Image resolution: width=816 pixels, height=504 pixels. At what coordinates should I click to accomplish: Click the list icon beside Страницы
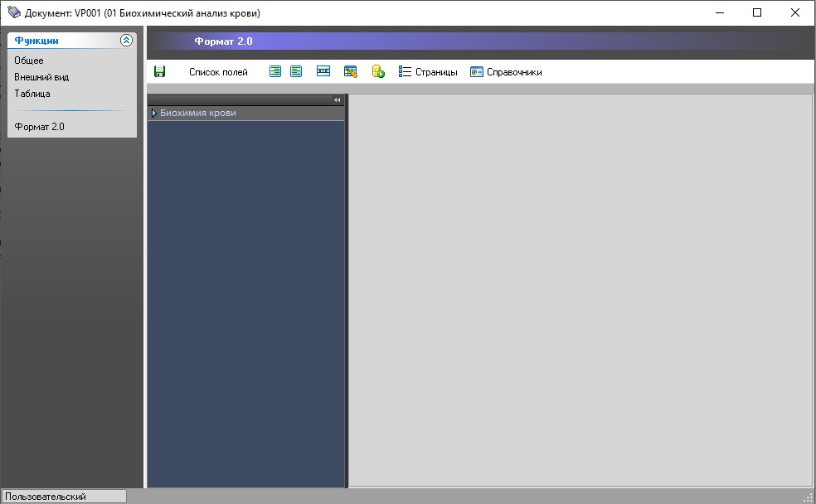pyautogui.click(x=406, y=72)
